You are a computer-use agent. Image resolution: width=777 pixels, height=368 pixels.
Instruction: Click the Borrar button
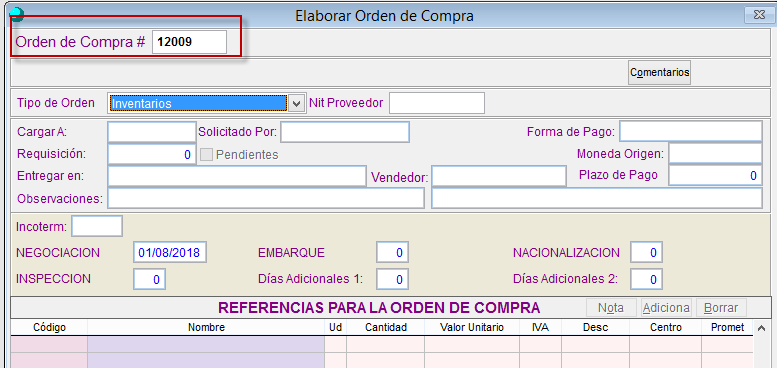coord(721,308)
